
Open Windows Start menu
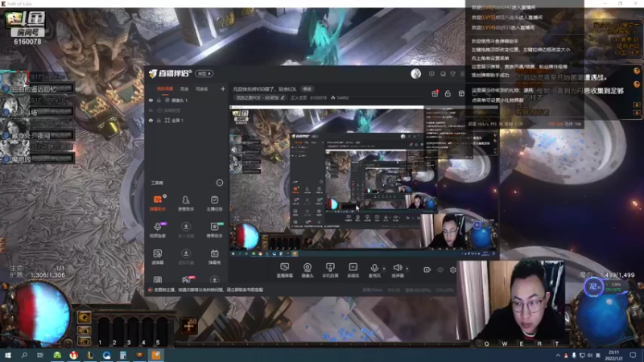click(x=8, y=356)
